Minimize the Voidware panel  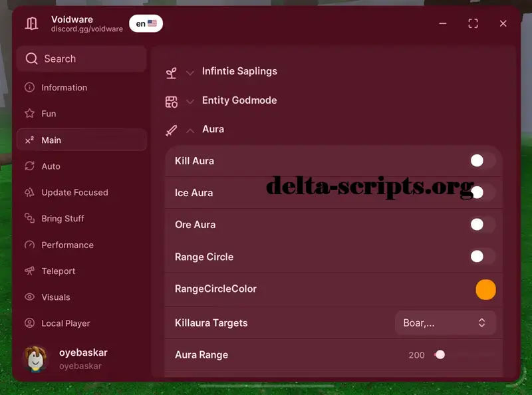443,23
